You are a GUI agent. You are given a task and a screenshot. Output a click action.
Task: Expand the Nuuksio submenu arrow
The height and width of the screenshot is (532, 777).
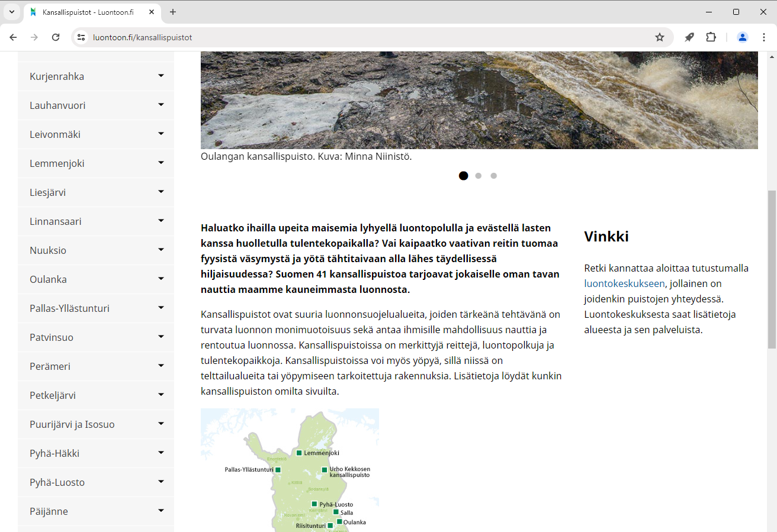tap(160, 250)
